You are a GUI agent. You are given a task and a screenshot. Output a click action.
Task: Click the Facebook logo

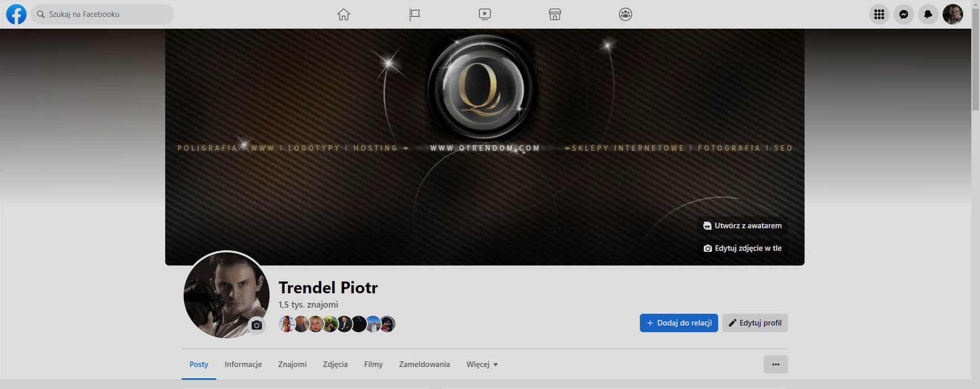16,14
